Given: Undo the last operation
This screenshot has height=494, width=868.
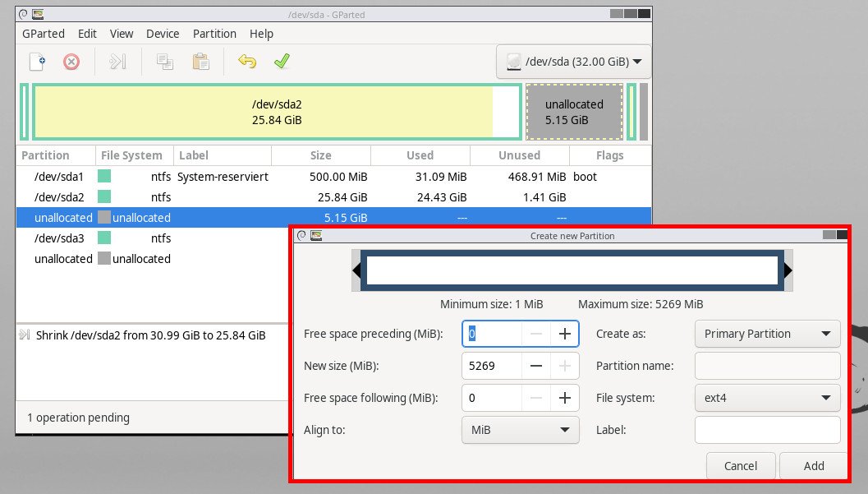Looking at the screenshot, I should coord(246,62).
